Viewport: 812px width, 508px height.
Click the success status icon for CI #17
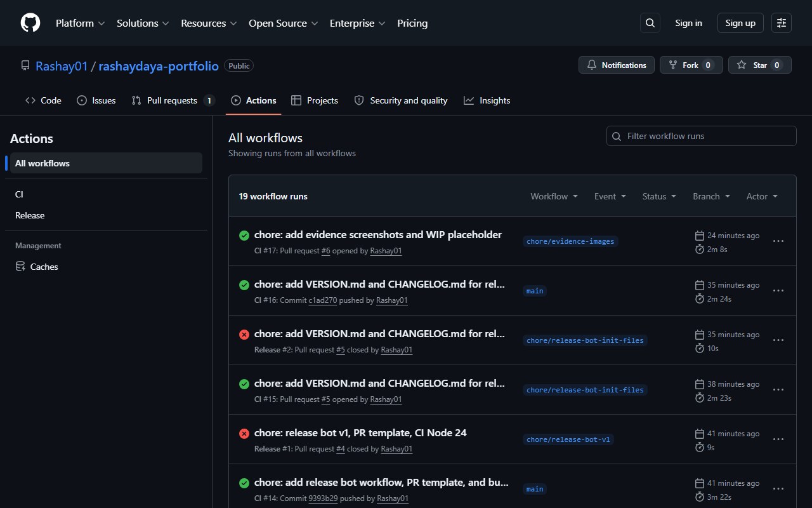click(x=244, y=236)
